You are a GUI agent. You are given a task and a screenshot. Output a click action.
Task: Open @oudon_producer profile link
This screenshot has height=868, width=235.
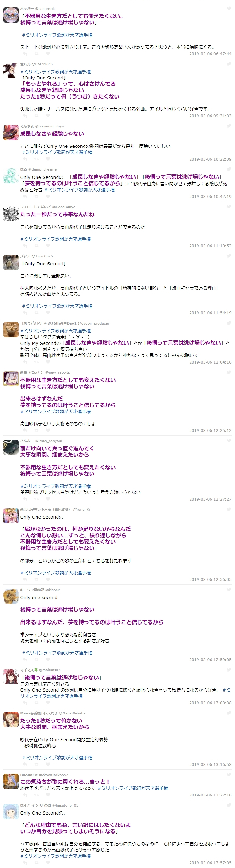pos(94,323)
